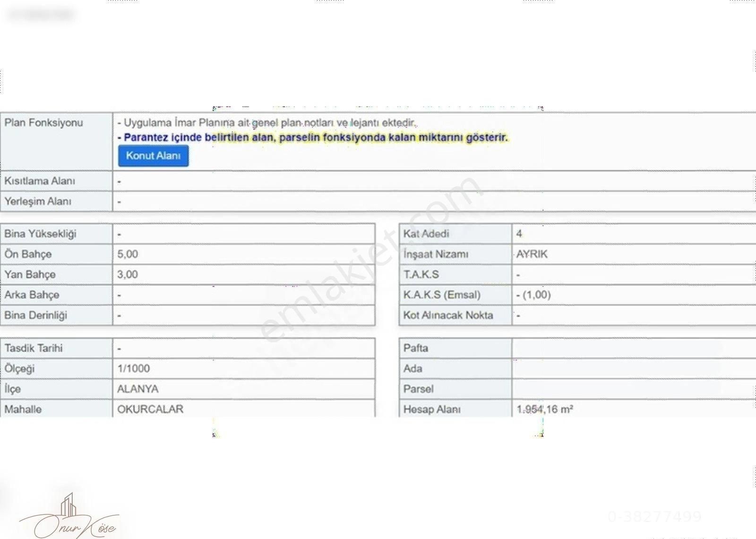Select the Kısıtlama Alanı label
The height and width of the screenshot is (539, 756).
[40, 181]
